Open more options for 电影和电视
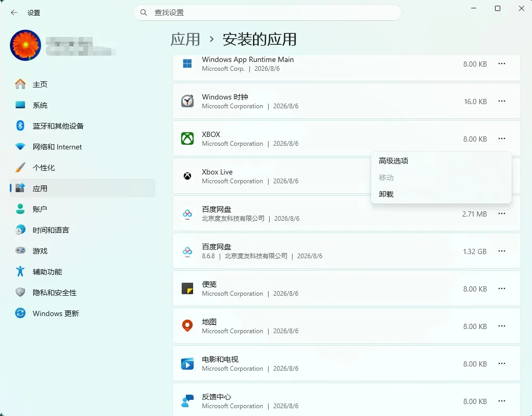Screen dimensions: 532x416 point(502,363)
